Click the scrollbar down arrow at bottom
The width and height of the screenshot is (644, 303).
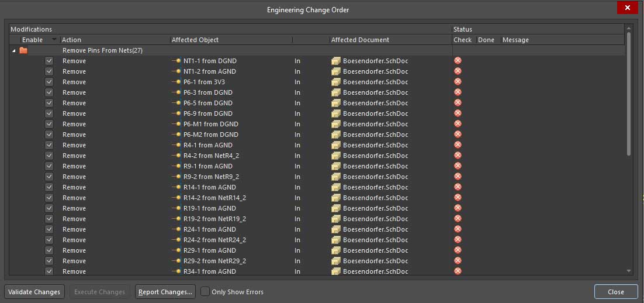(x=629, y=271)
